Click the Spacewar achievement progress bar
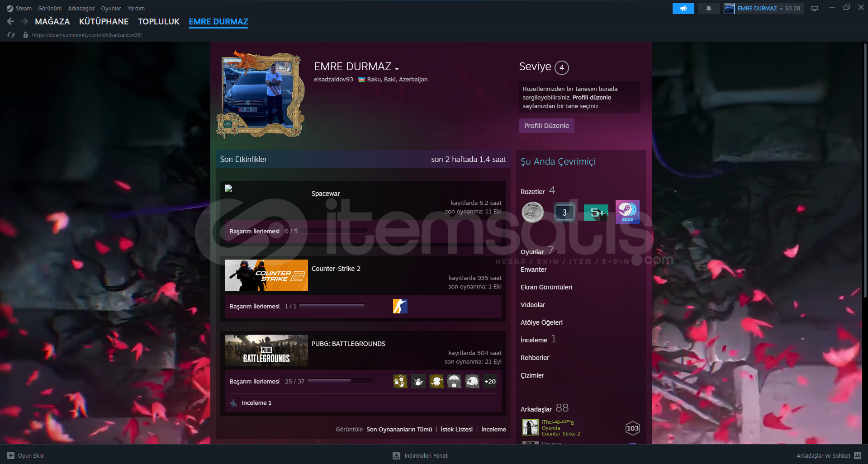868x464 pixels. 333,231
